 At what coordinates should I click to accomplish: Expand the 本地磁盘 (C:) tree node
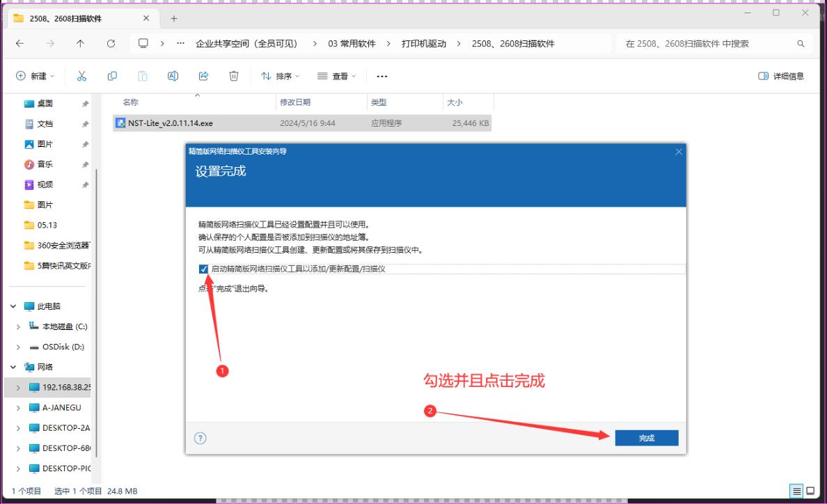pos(18,326)
